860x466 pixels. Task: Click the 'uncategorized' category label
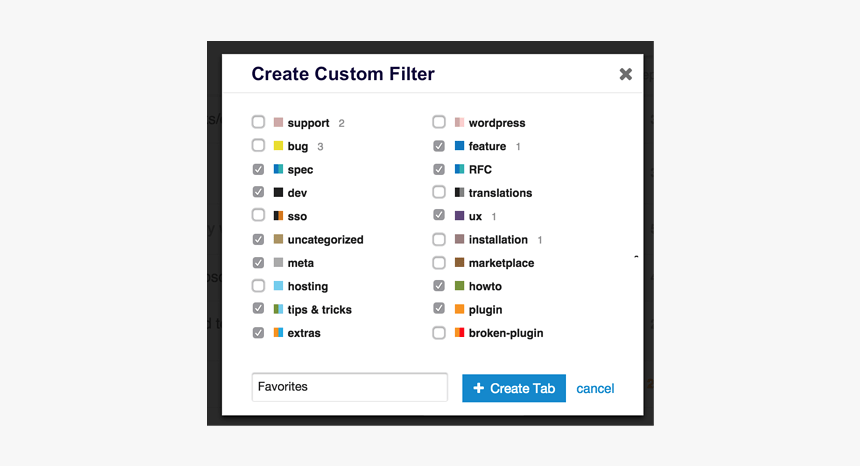(325, 240)
